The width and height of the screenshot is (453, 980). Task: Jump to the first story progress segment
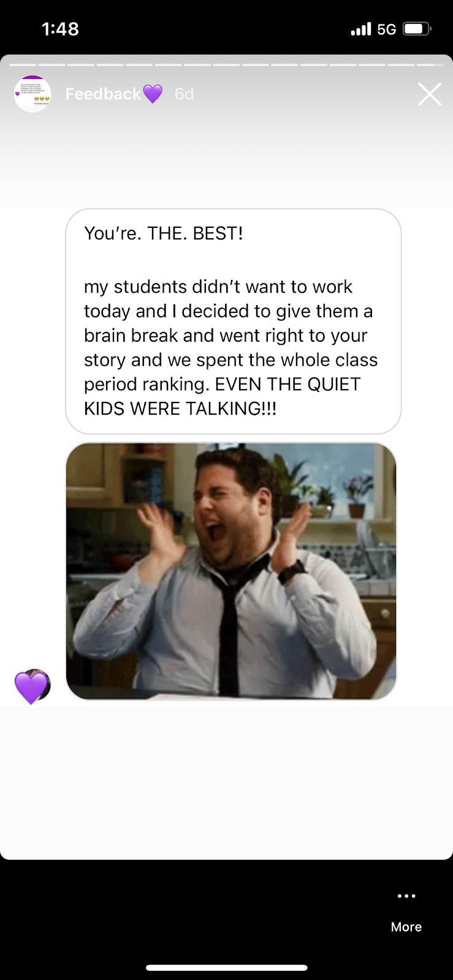click(23, 64)
